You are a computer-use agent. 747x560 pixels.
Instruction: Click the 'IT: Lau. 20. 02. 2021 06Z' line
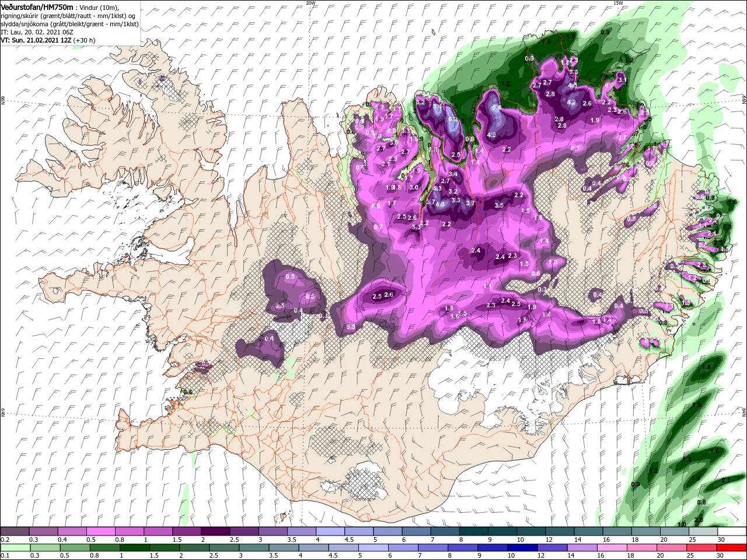pos(37,32)
